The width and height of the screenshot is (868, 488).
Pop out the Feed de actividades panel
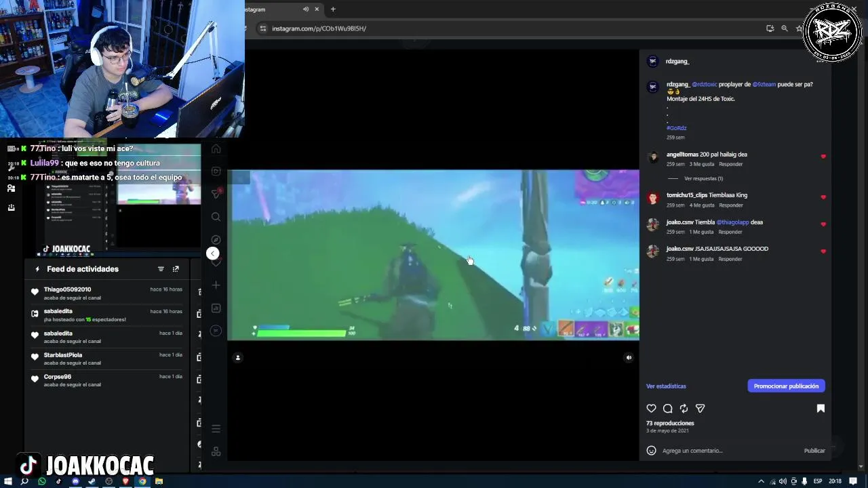point(176,269)
